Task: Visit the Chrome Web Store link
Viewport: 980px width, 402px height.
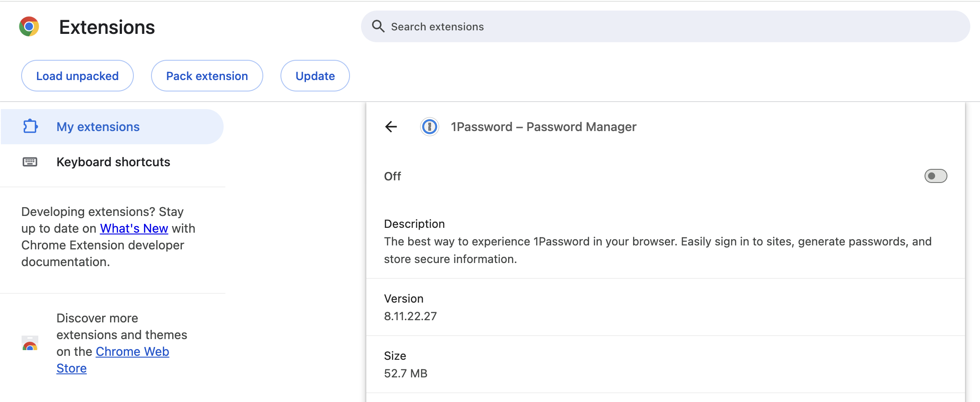Action: (132, 351)
